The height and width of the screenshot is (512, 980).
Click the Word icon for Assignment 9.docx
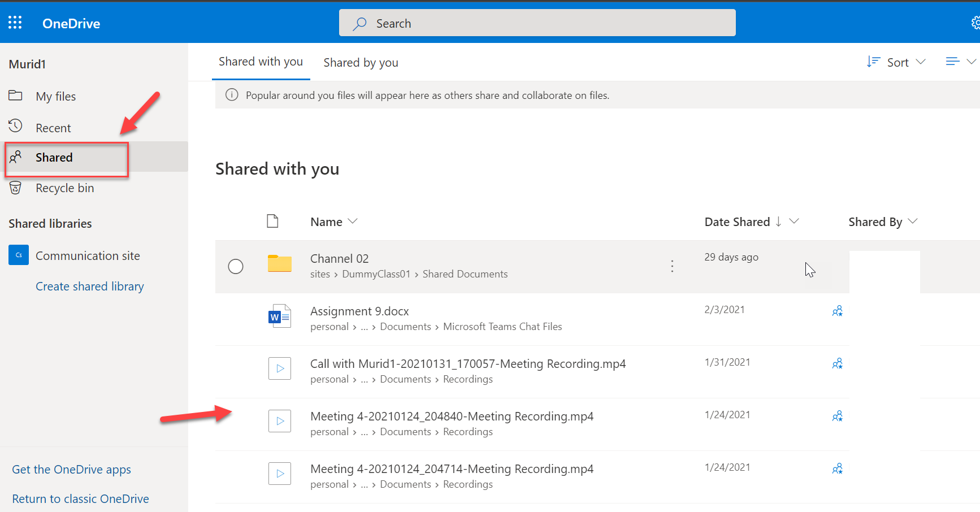(x=280, y=316)
